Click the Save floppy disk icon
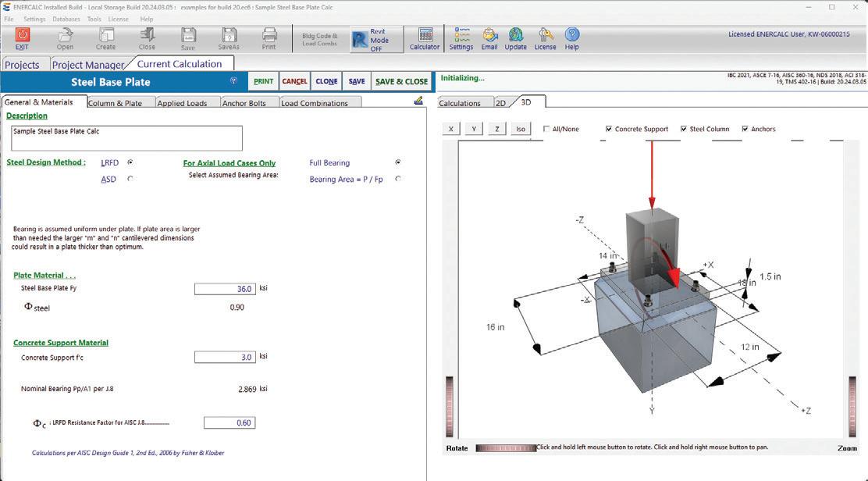 point(188,39)
